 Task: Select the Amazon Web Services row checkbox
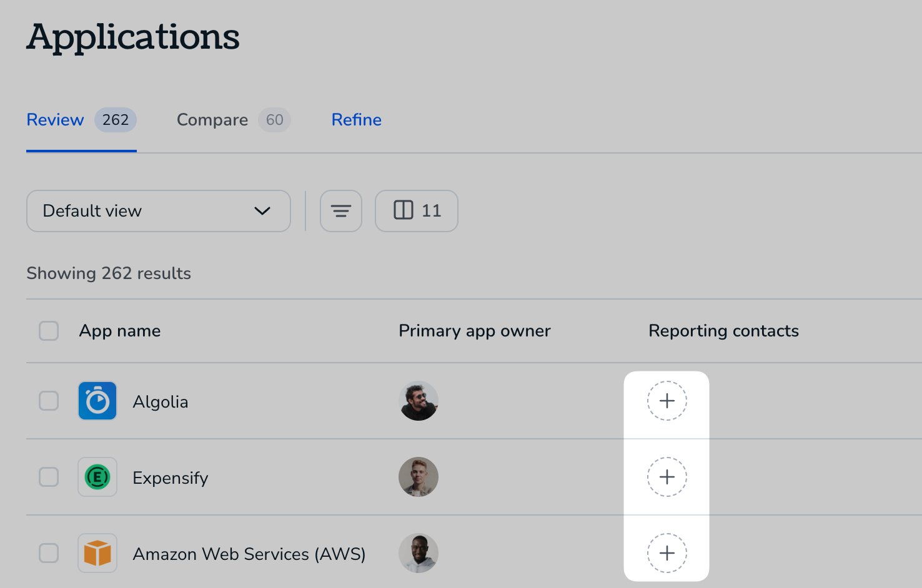point(49,553)
